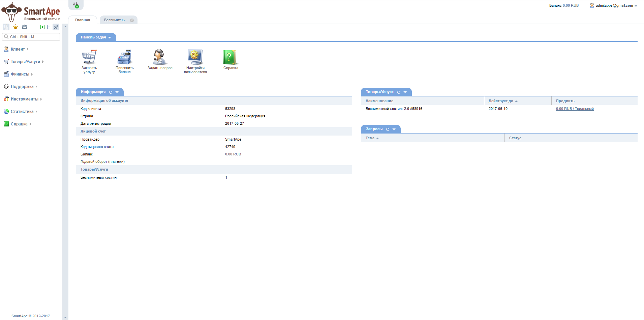Click provider value SmartApe in info table
Screen dimensions: 644x320
[x=233, y=140]
